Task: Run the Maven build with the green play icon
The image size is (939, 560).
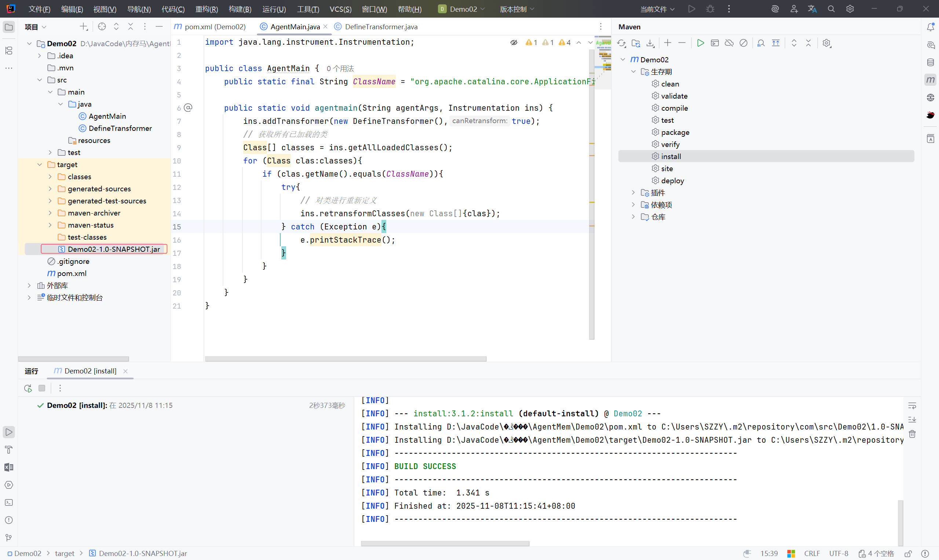Action: [x=700, y=43]
